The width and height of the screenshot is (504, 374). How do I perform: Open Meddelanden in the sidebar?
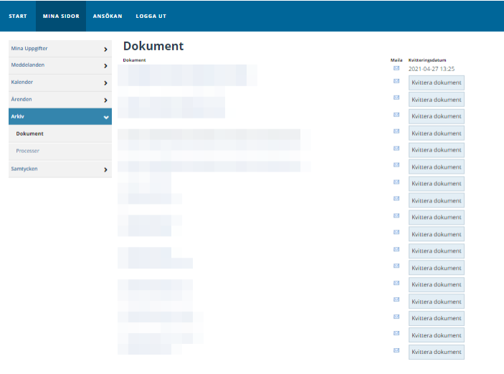pyautogui.click(x=60, y=66)
